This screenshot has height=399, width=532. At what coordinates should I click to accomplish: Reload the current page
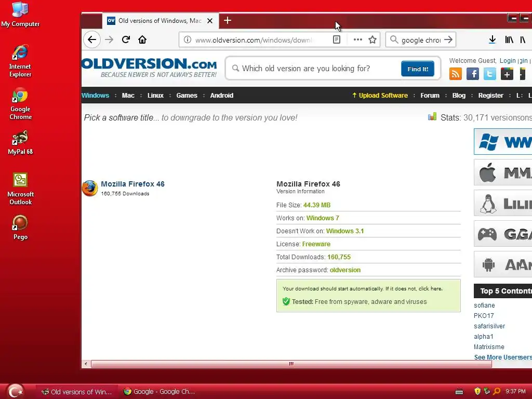[x=126, y=39]
